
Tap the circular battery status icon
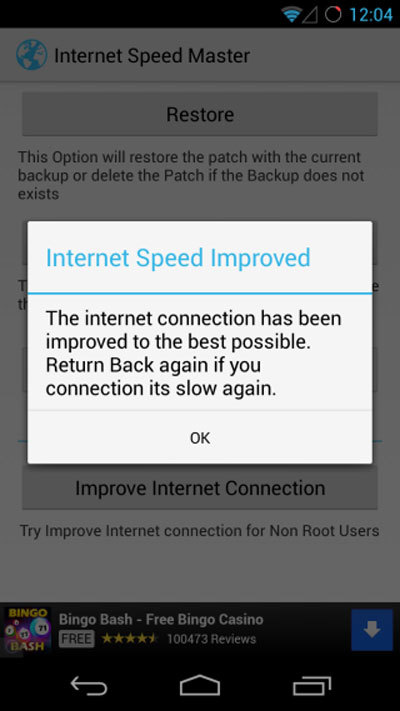(333, 15)
